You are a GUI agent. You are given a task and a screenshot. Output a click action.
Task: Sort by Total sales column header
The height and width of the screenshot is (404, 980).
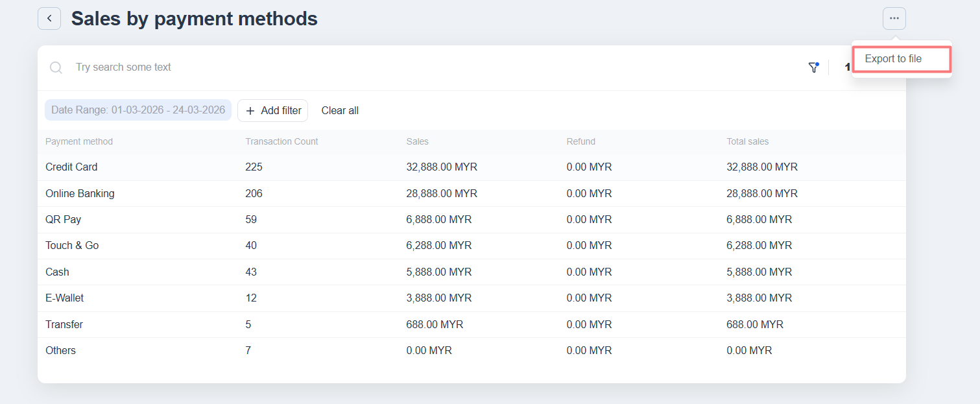[x=747, y=141]
